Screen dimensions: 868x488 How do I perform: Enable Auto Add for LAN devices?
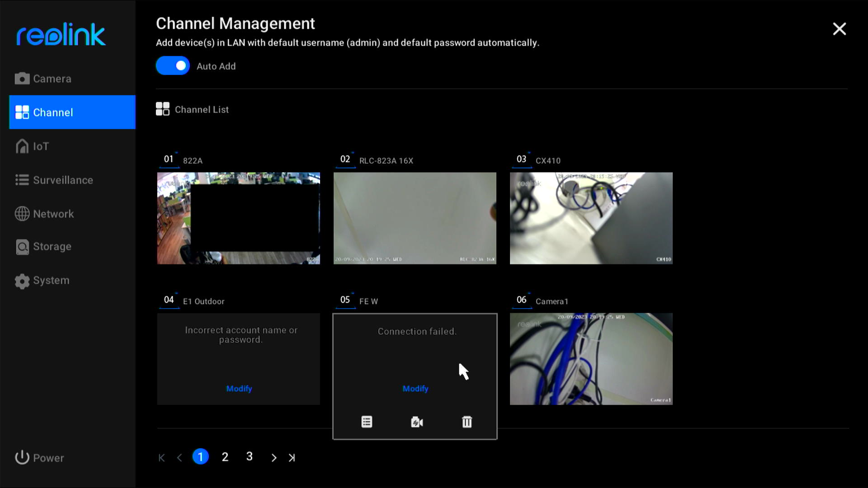173,66
